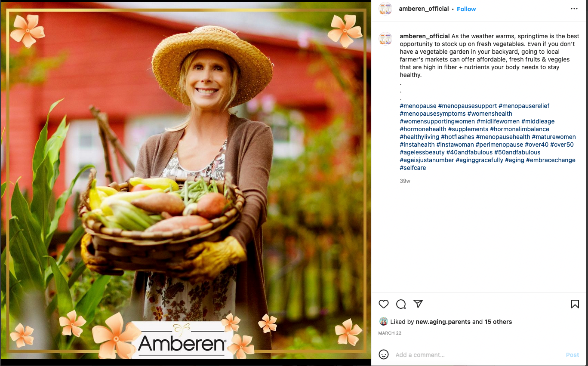
Task: Share post with paper plane icon
Action: [418, 304]
